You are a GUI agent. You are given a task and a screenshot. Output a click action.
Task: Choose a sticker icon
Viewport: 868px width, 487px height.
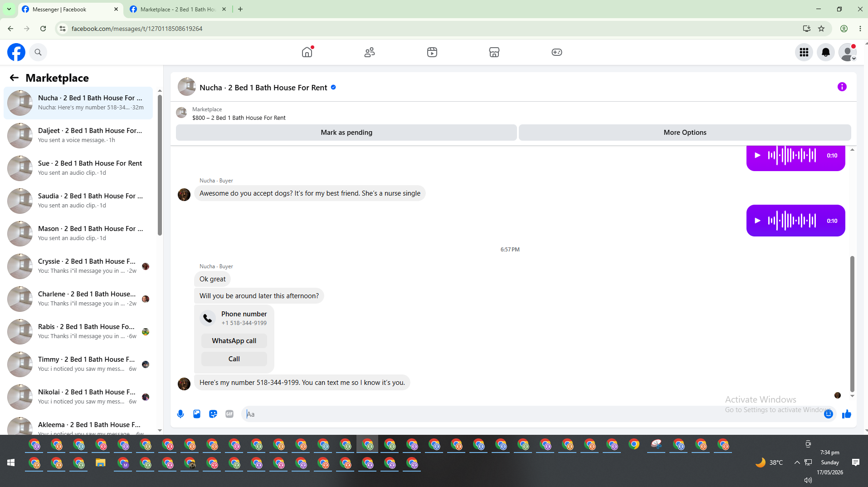(213, 414)
